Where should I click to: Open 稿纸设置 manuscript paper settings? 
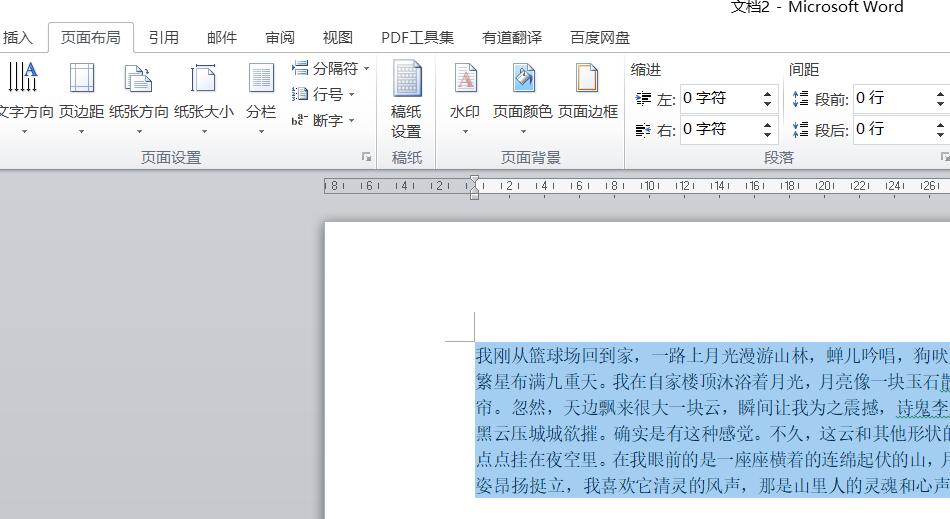(406, 100)
